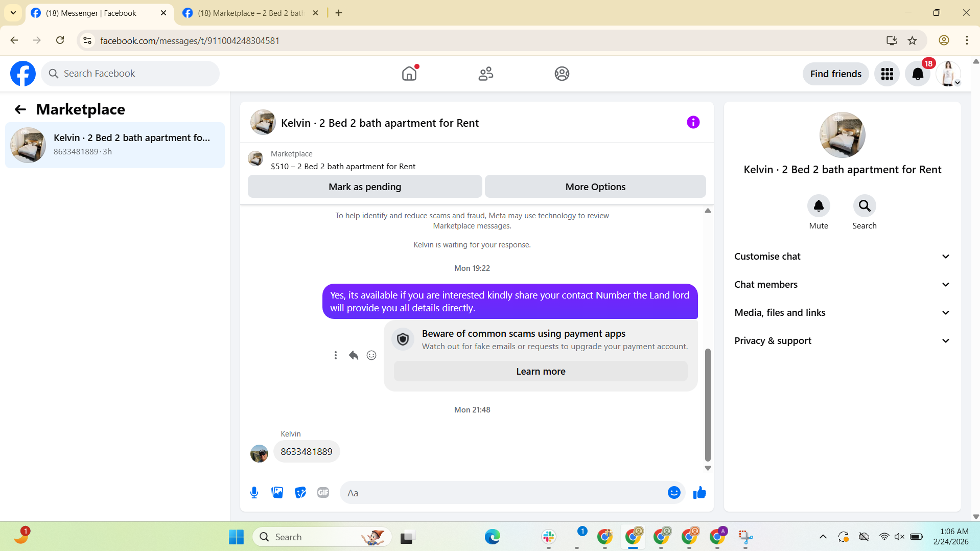This screenshot has width=980, height=551.
Task: Open the Facebook menu grid icon
Action: click(x=887, y=74)
